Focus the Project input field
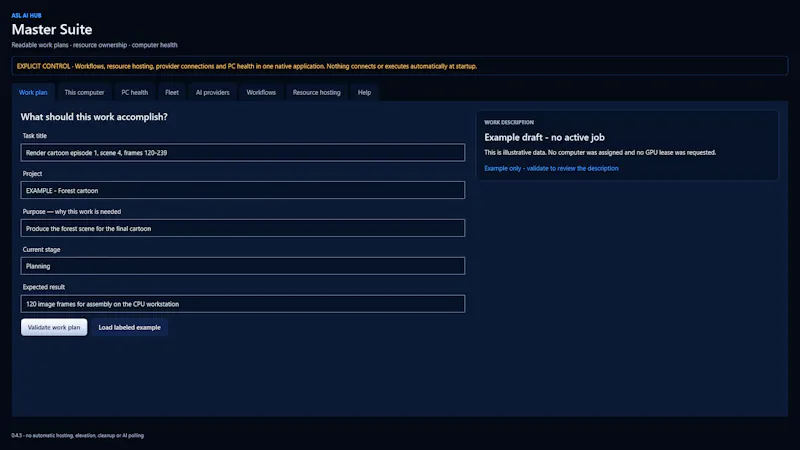 click(x=243, y=190)
